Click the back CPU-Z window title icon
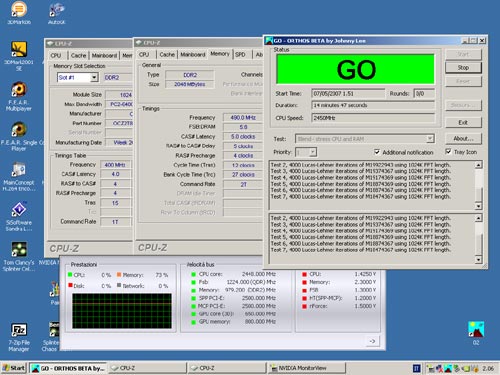 (x=50, y=44)
